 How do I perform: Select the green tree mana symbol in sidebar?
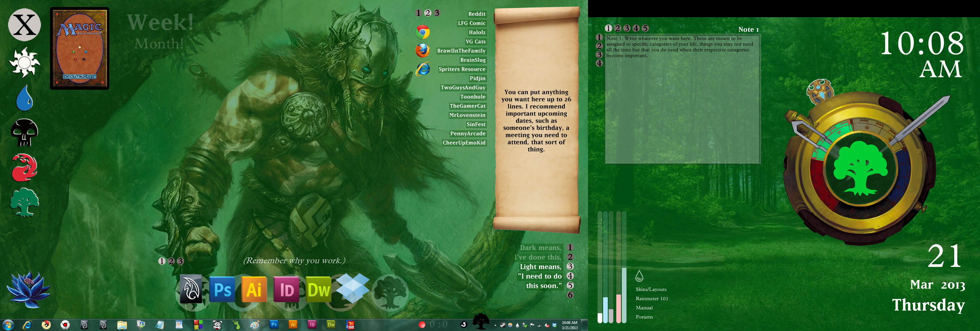coord(24,202)
